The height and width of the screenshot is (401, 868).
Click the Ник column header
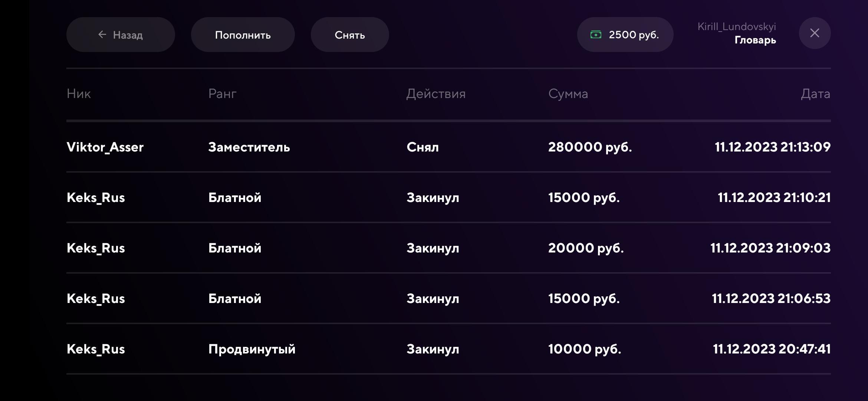coord(79,94)
